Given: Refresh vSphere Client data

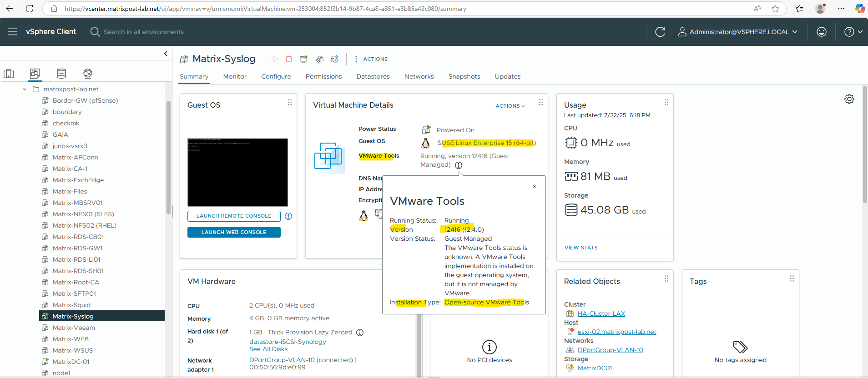Looking at the screenshot, I should click(660, 32).
